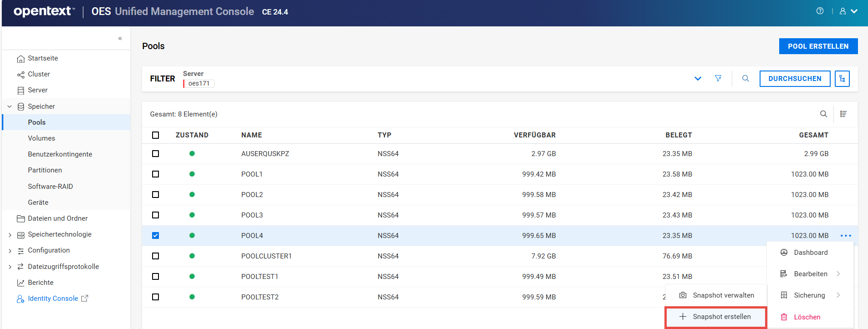Choose Löschen in context menu
Image resolution: width=868 pixels, height=329 pixels.
[x=807, y=317]
